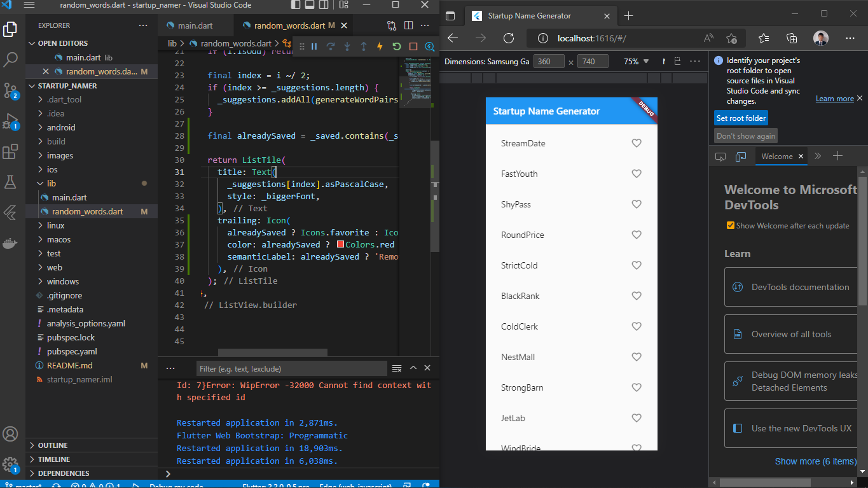Open the Explorer view in activity bar
The width and height of the screenshot is (868, 488).
coord(10,29)
